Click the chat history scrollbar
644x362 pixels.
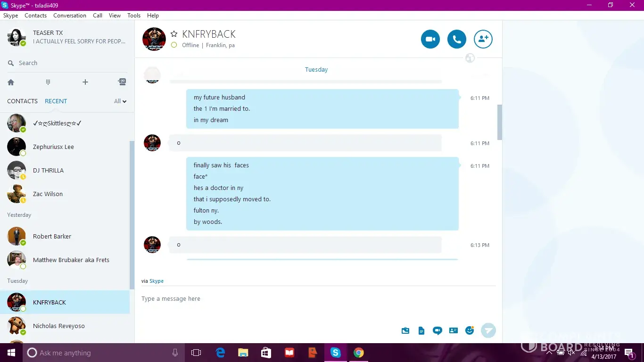(x=500, y=122)
